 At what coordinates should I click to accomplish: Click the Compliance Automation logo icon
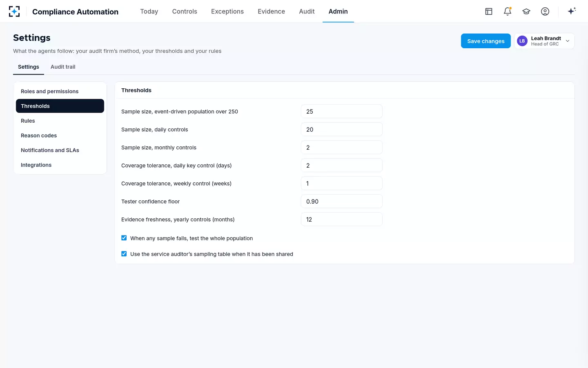coord(14,11)
